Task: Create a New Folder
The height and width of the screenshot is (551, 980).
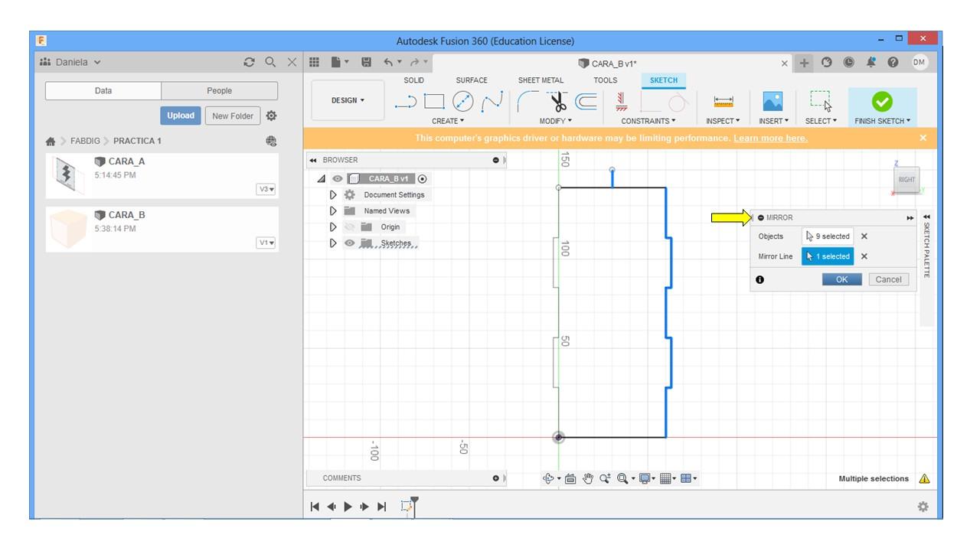Action: (232, 116)
